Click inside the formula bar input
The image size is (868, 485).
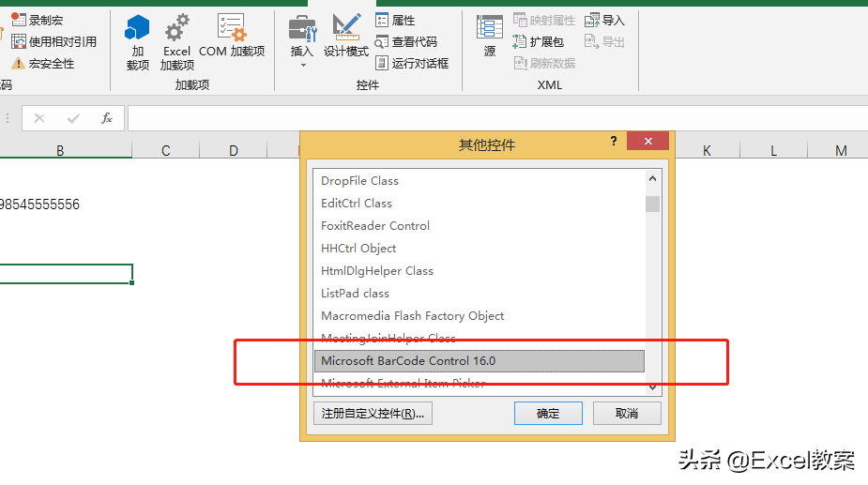pyautogui.click(x=497, y=118)
